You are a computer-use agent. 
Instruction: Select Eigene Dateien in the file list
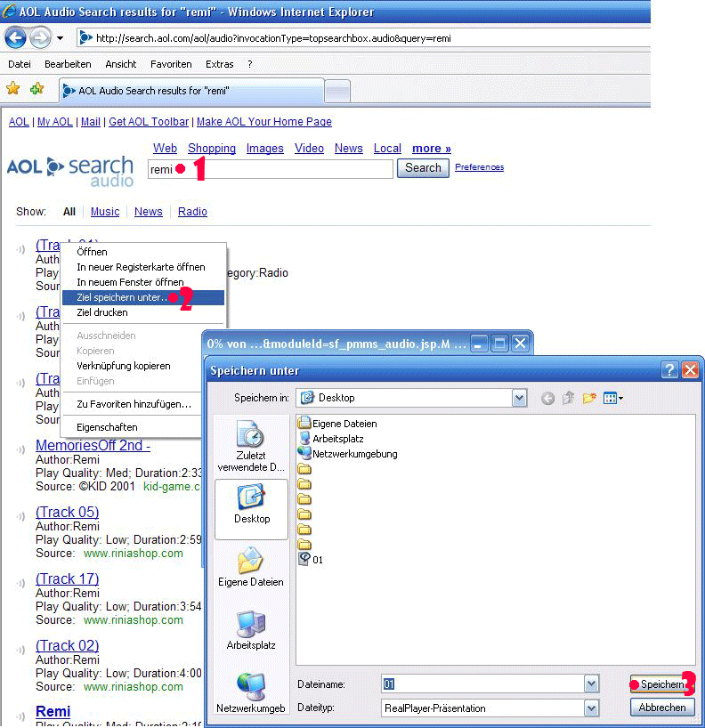pos(337,424)
